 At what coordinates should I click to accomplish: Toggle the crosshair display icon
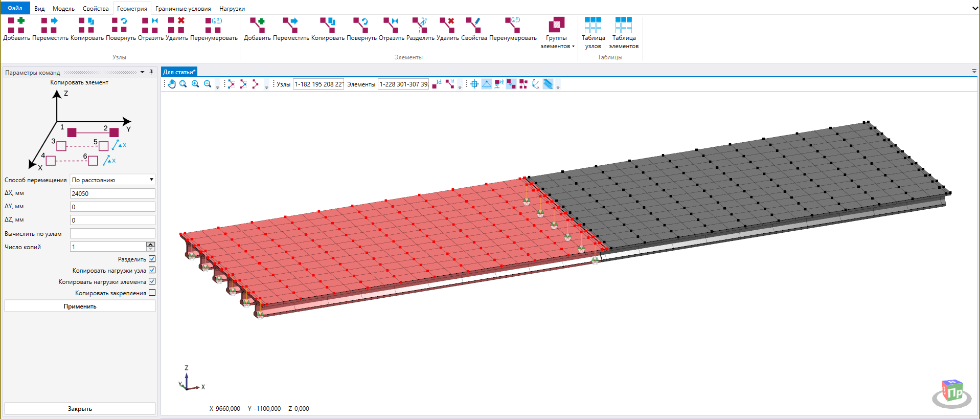coord(474,84)
